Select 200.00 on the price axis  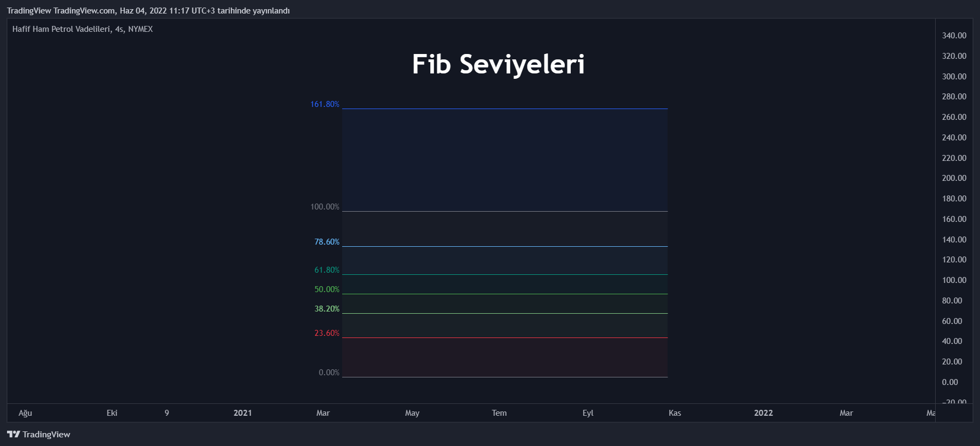(x=954, y=178)
